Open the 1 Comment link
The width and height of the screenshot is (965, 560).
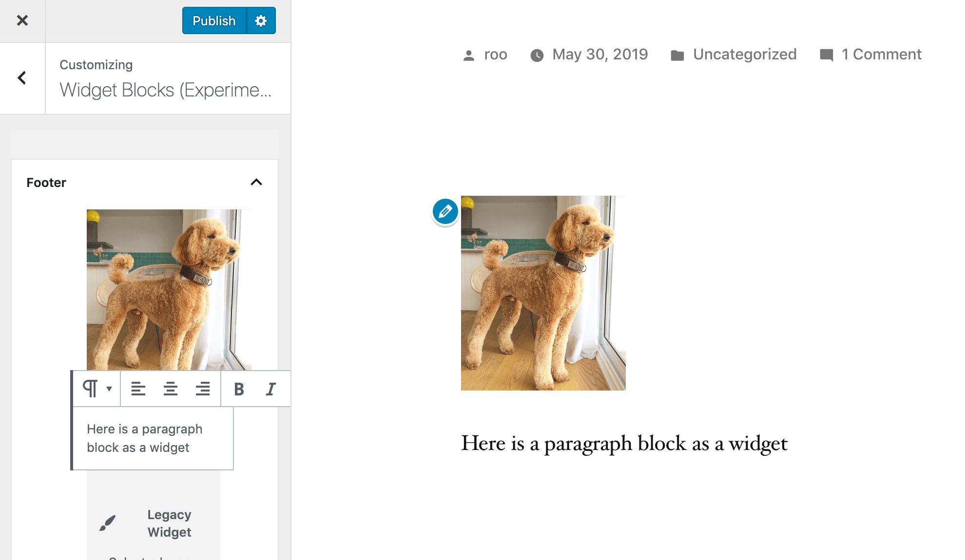point(881,55)
